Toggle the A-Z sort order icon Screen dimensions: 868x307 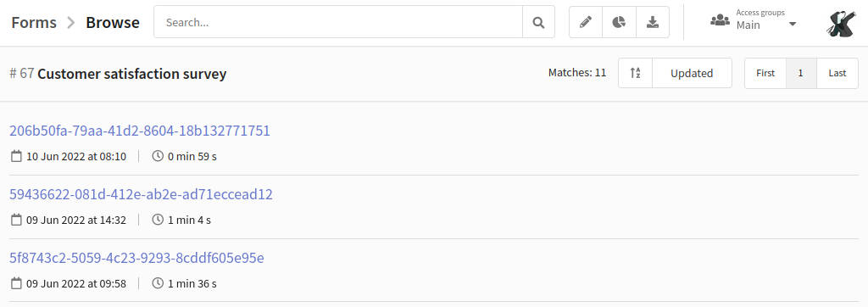click(x=635, y=73)
